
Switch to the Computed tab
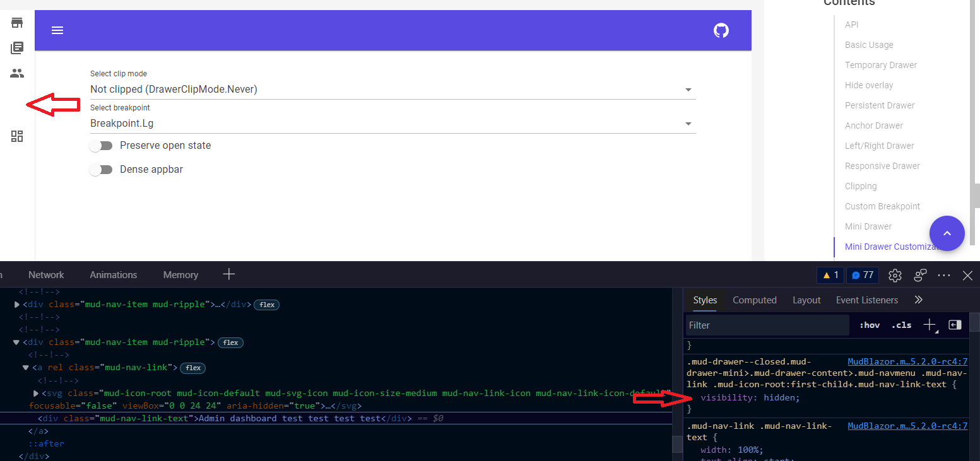[755, 300]
